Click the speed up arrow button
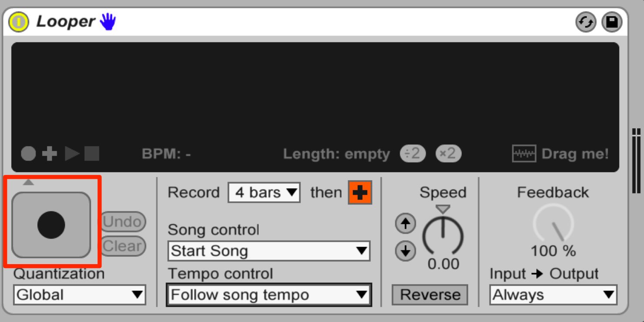Viewport: 644px width, 322px height. pos(406,224)
